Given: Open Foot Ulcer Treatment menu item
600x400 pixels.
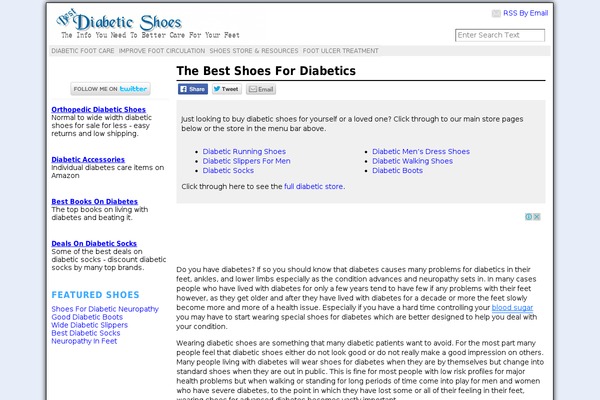Looking at the screenshot, I should (x=341, y=51).
